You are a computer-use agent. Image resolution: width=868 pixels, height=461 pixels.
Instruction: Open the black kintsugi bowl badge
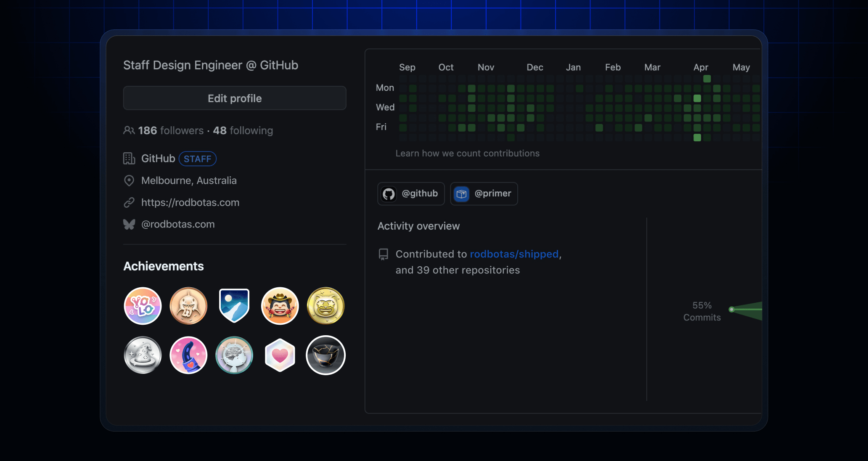(x=325, y=355)
